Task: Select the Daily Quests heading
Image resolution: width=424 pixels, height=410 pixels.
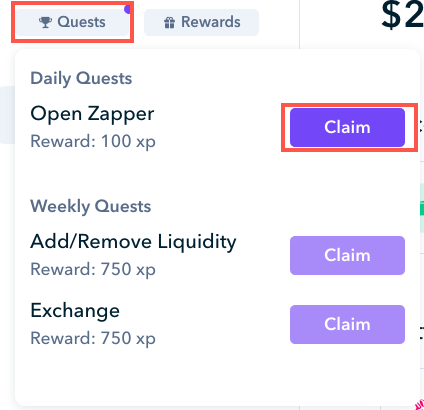Action: coord(81,79)
